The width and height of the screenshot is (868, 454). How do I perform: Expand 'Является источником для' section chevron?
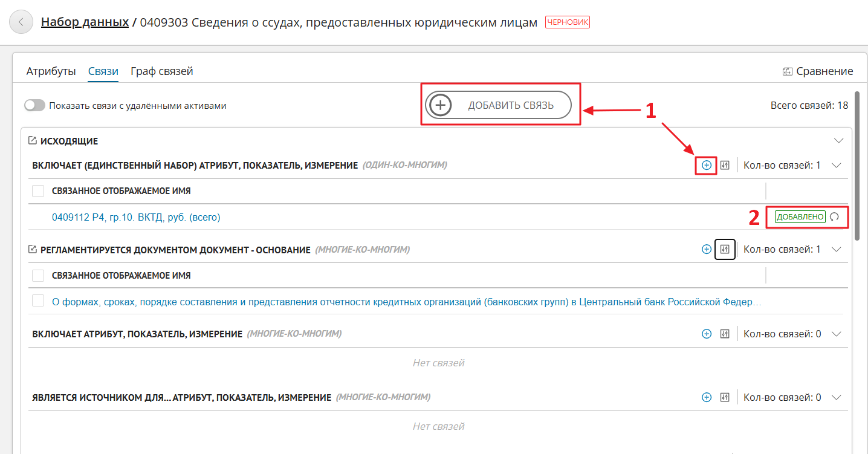[x=837, y=397]
